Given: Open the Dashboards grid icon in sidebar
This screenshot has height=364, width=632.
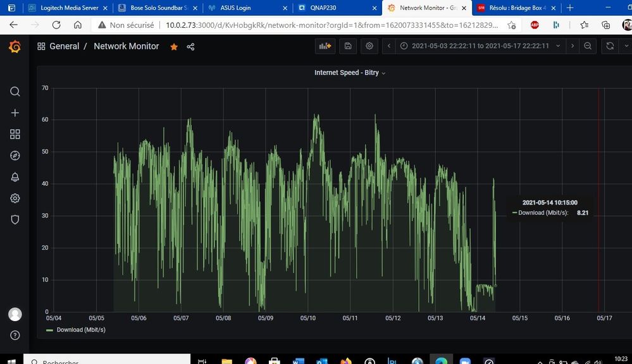Looking at the screenshot, I should tap(15, 134).
